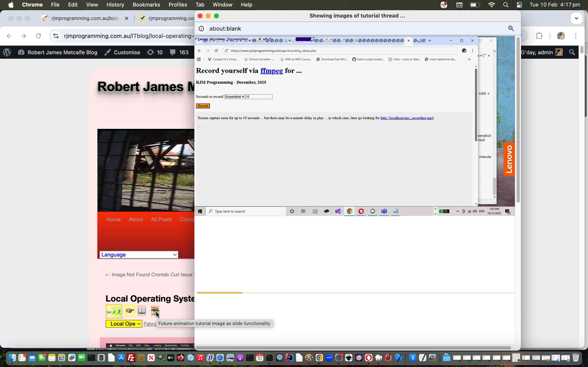The height and width of the screenshot is (367, 588).
Task: Click the scissors and runners icon
Action: click(114, 311)
